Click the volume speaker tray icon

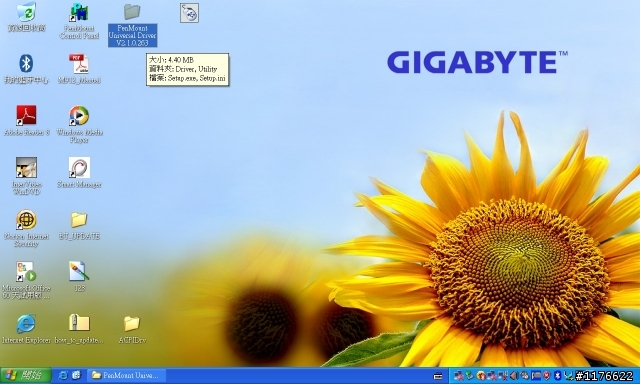coord(513,375)
